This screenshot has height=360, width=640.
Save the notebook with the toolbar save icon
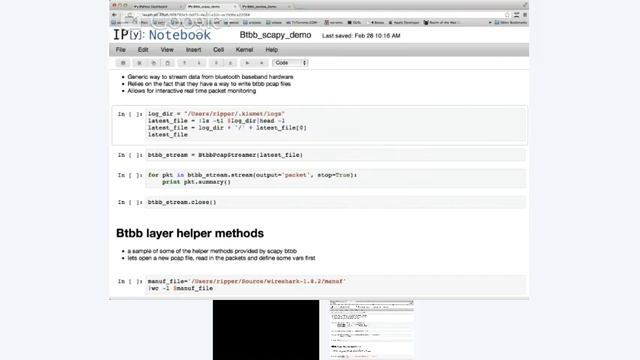pos(123,63)
